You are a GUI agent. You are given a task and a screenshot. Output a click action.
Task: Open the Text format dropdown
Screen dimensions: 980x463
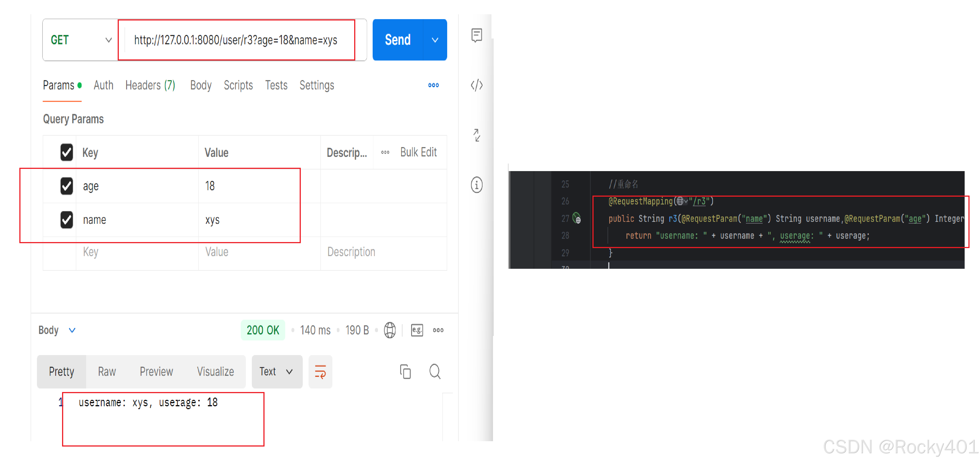pyautogui.click(x=277, y=372)
